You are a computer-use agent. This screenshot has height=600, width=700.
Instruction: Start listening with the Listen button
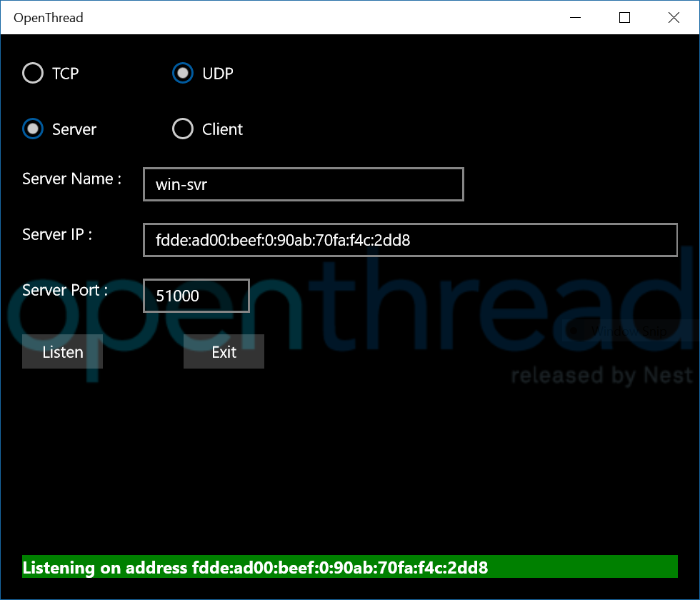point(63,351)
